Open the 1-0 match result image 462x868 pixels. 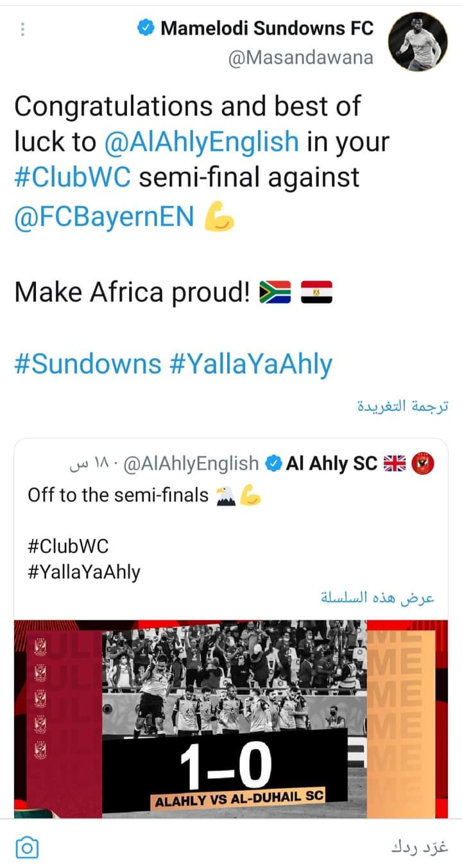click(230, 719)
